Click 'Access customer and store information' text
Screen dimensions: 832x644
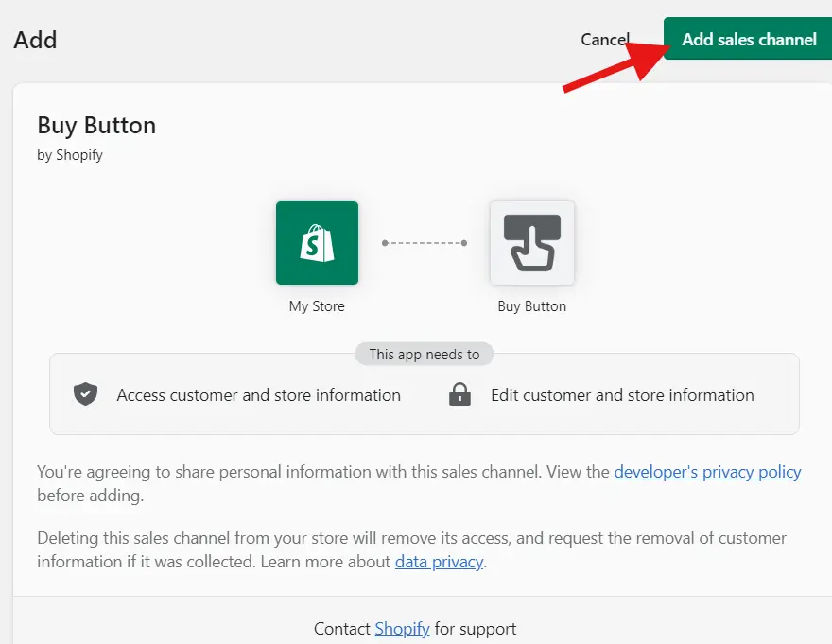[x=258, y=395]
